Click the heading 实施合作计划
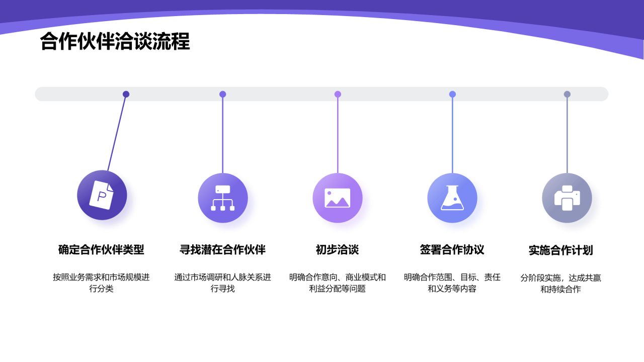The image size is (644, 362). [561, 249]
